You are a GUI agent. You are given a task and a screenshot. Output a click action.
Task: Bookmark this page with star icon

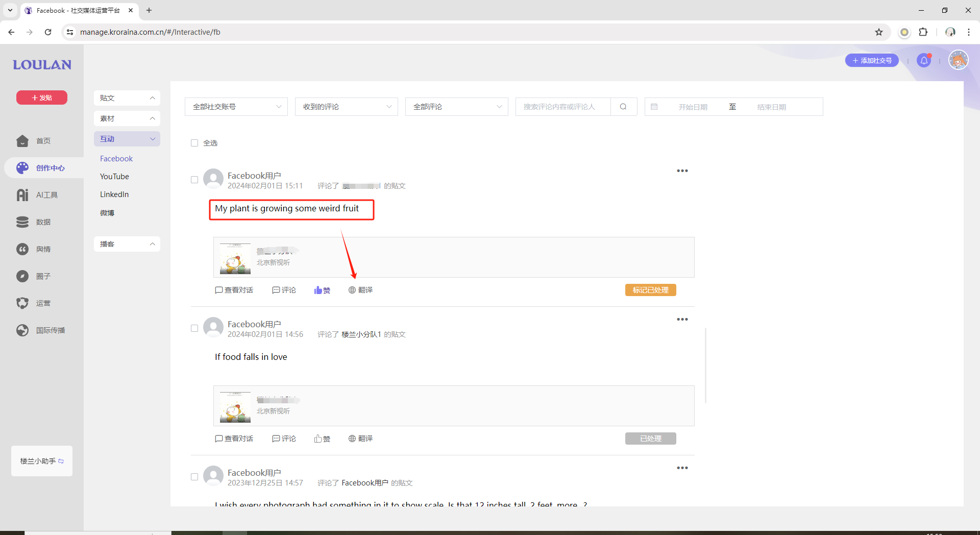pyautogui.click(x=879, y=32)
